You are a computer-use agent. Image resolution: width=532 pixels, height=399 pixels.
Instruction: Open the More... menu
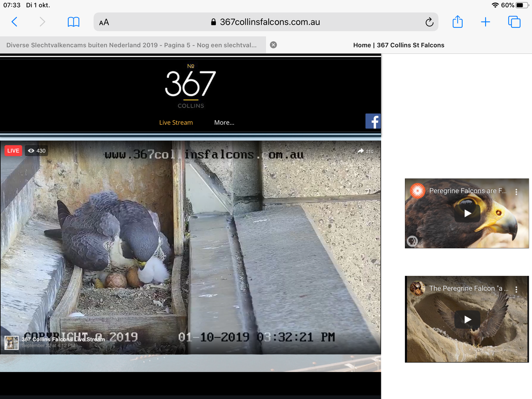(x=224, y=123)
